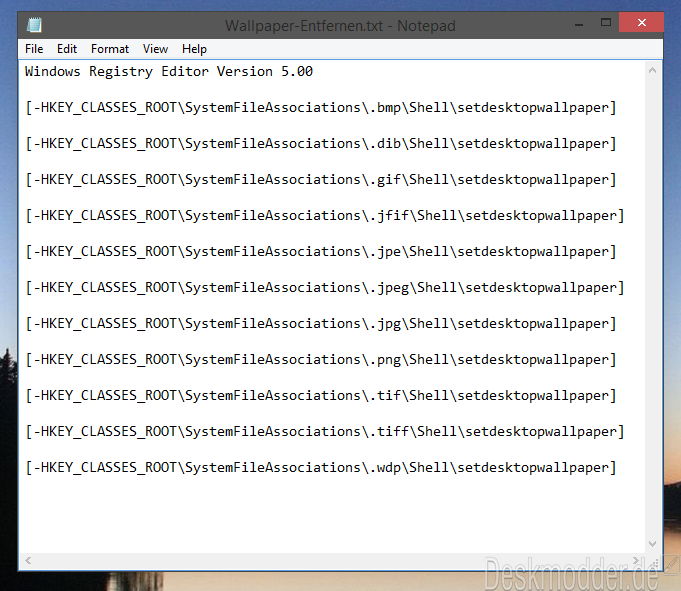Click the line 'Windows Registry Editor Version 5.00'
This screenshot has width=681, height=591.
click(169, 72)
